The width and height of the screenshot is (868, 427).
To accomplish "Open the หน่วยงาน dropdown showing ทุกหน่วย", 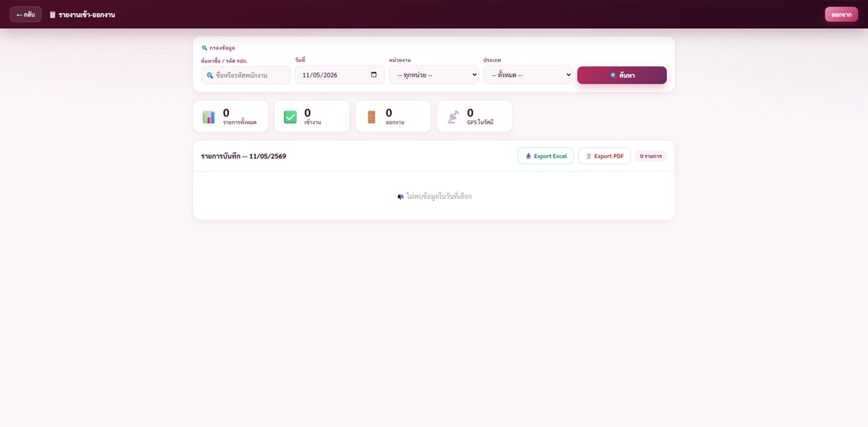I will click(433, 75).
